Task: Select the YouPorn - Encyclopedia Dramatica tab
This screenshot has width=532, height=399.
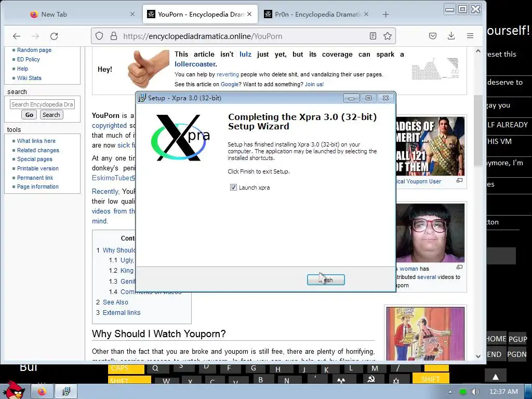Action: click(200, 14)
